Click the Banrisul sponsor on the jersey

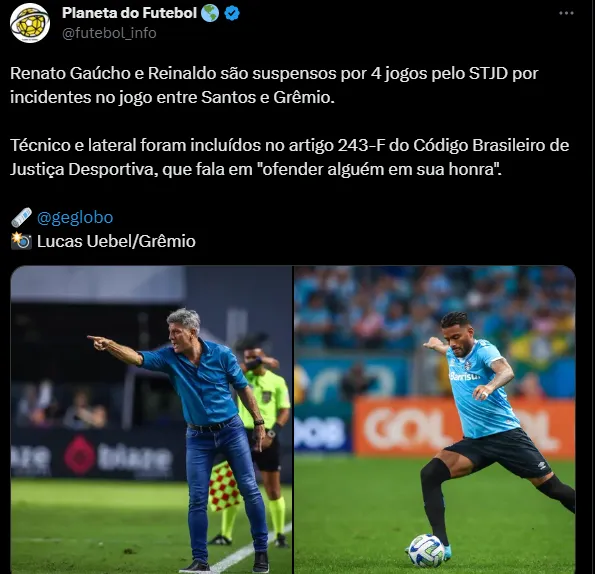click(x=464, y=376)
